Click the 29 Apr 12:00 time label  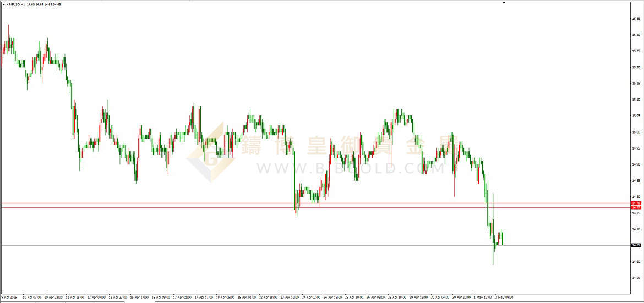tap(417, 296)
